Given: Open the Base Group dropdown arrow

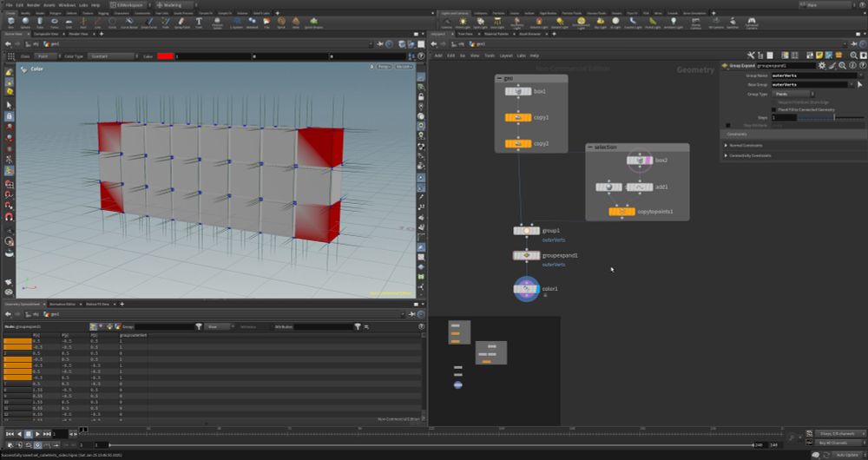Looking at the screenshot, I should [852, 85].
